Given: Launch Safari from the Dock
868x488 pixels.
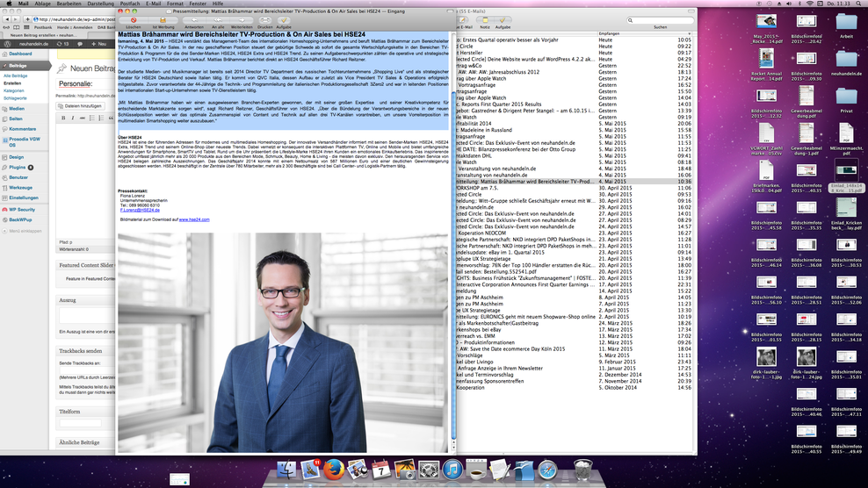Looking at the screenshot, I should 547,470.
